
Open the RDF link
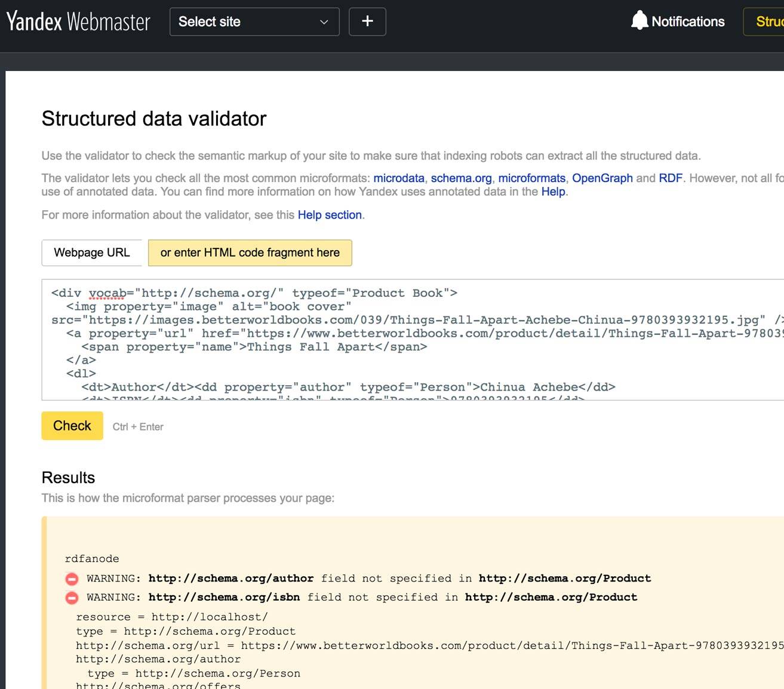point(671,178)
